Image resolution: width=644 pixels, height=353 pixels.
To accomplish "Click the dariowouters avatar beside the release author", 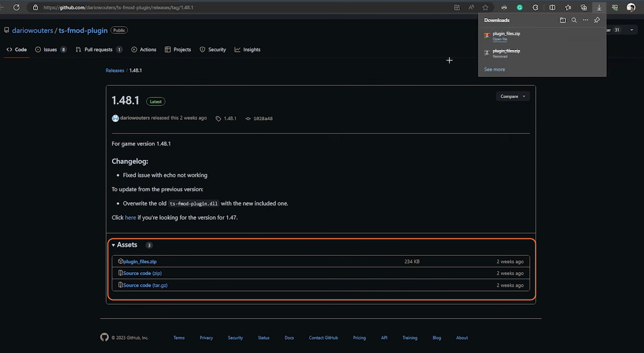I will coord(115,118).
